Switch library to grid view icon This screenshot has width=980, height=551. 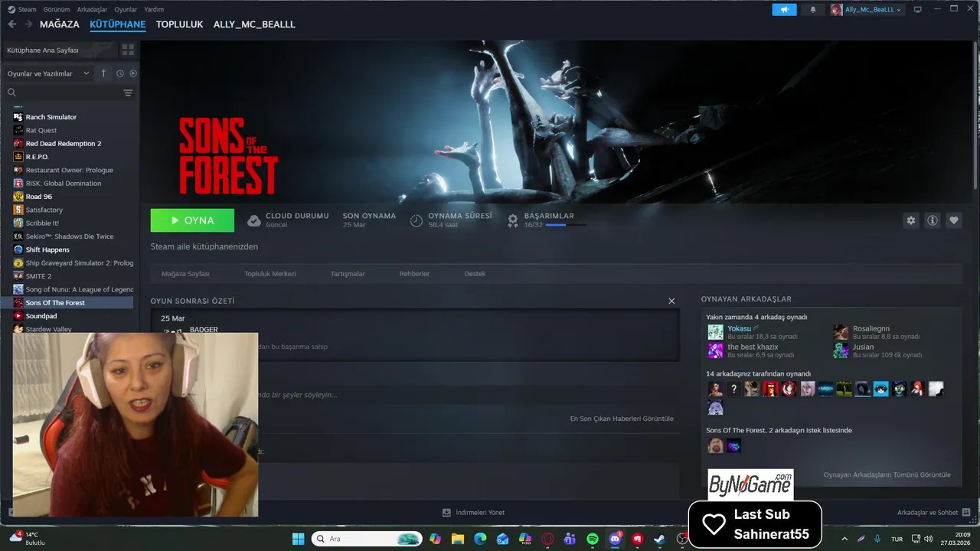coord(128,50)
